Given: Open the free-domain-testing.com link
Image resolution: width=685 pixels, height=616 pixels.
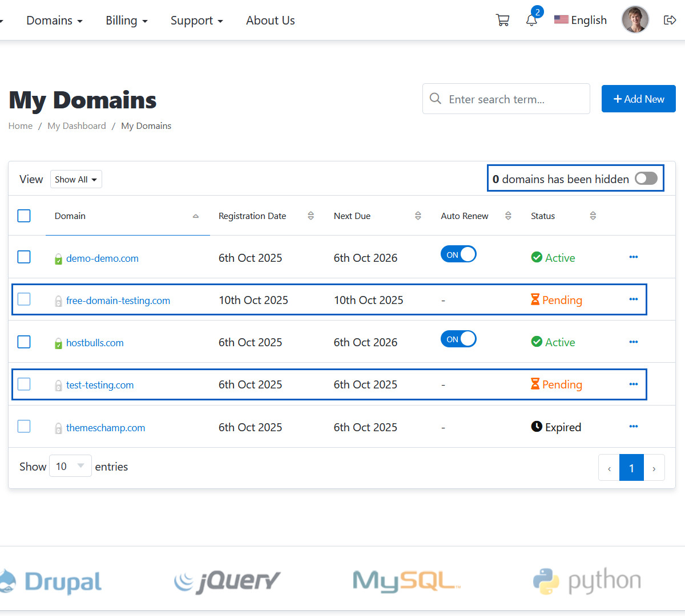Looking at the screenshot, I should click(118, 301).
